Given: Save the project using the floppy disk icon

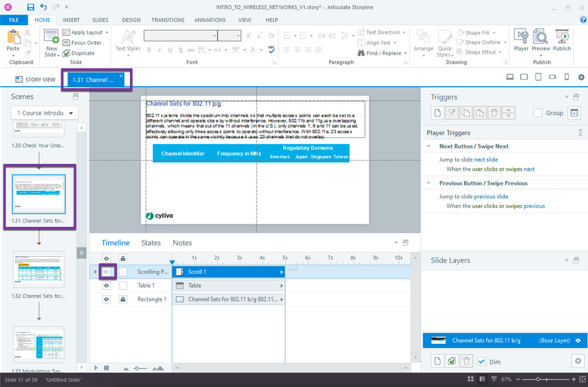Looking at the screenshot, I should click(31, 8).
